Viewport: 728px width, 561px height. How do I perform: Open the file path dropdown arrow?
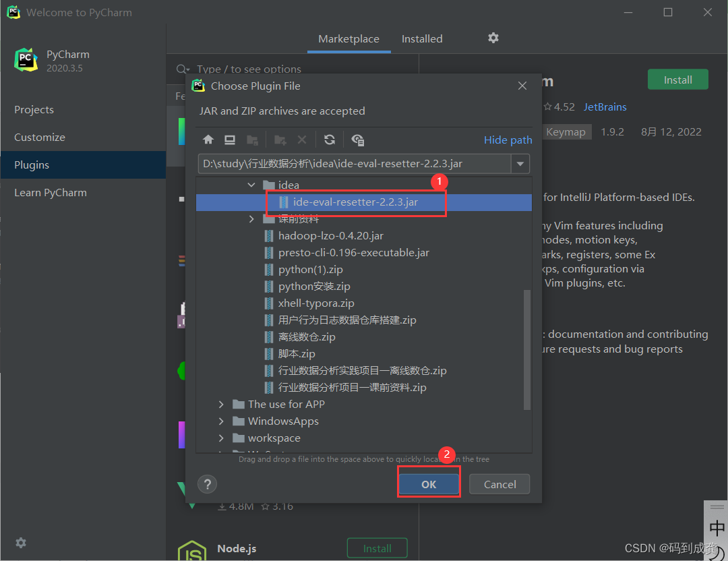click(x=521, y=163)
